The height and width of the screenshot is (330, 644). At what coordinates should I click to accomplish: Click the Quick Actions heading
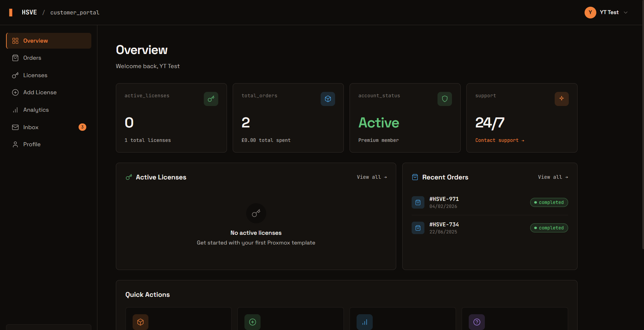147,294
